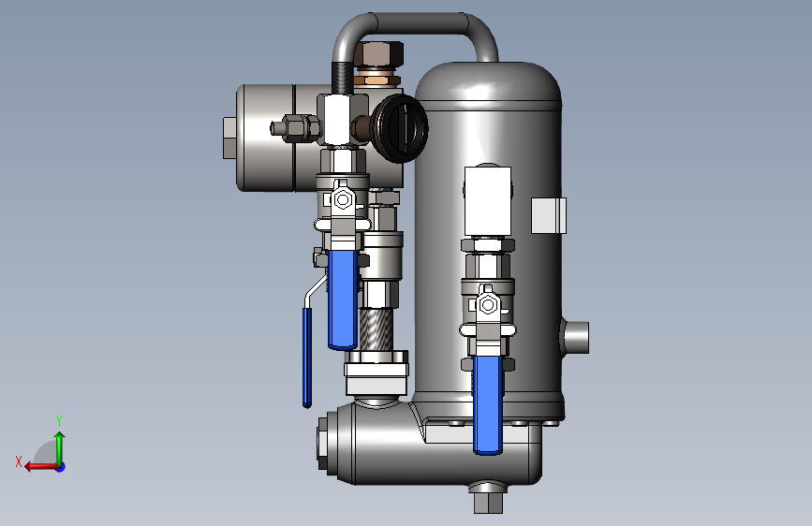Click the blue Z axis dot on the triad
Viewport: 812px width, 526px height.
point(61,467)
